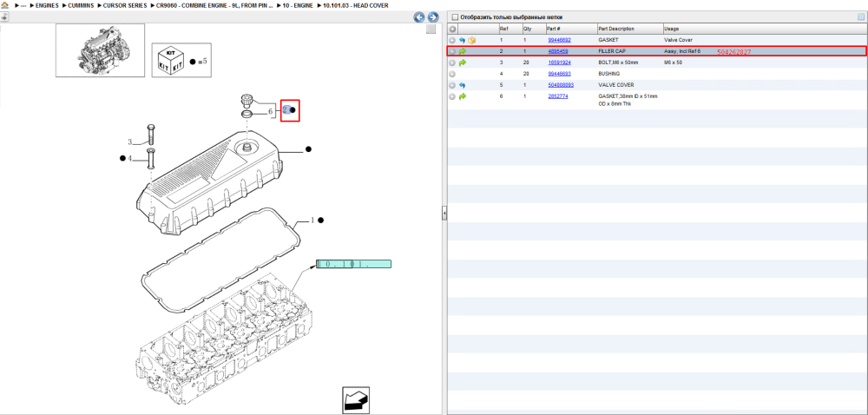Enable the 'Отобразить только выбранные метки' checkbox
This screenshot has height=415, width=868.
point(455,17)
